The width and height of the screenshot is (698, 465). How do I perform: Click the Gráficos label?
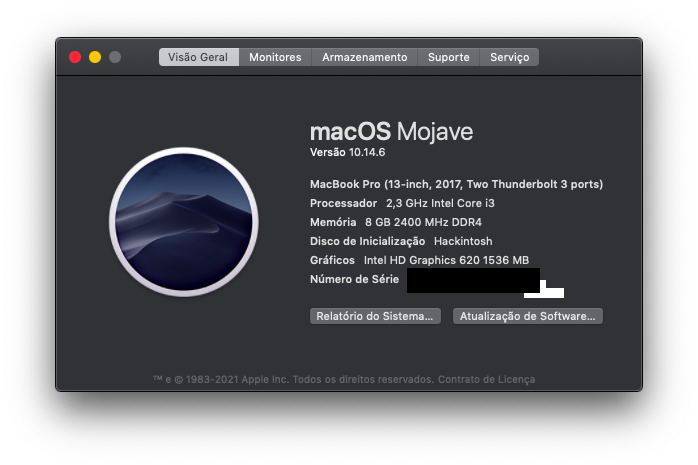(x=332, y=260)
